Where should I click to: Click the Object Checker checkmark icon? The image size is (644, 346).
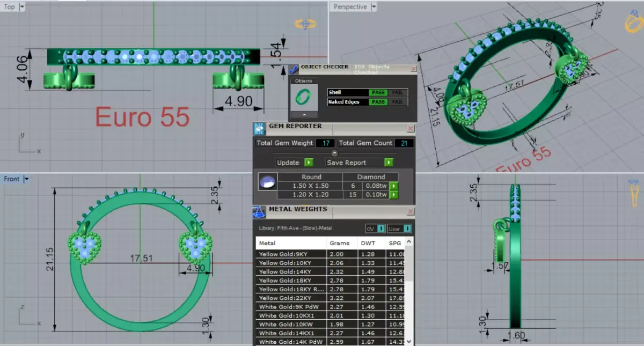[x=294, y=70]
